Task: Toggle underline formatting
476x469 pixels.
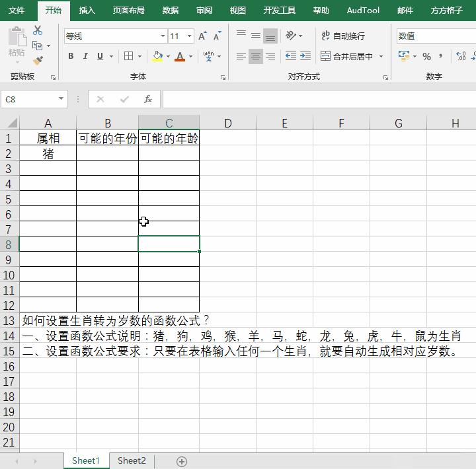Action: [100, 56]
